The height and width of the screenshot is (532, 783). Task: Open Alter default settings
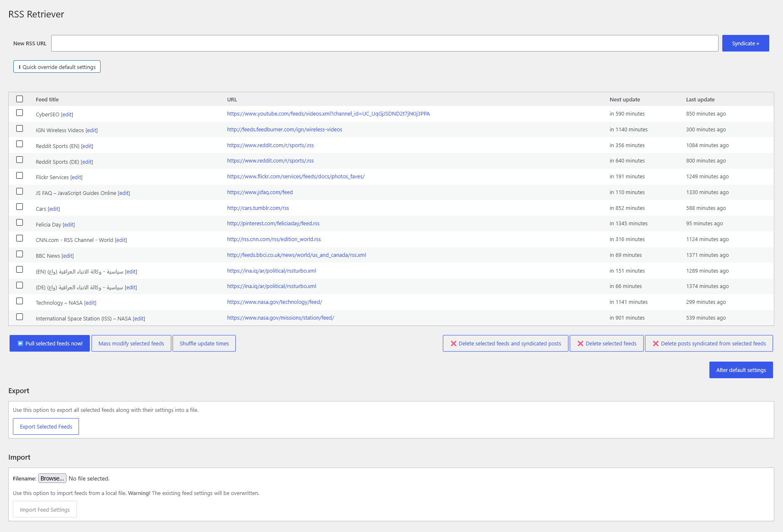click(741, 370)
